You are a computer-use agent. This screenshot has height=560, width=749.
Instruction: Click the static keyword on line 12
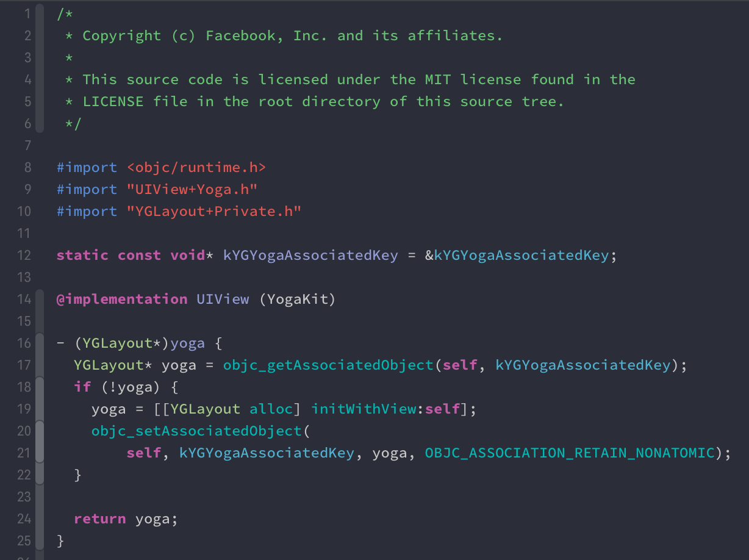(x=82, y=255)
